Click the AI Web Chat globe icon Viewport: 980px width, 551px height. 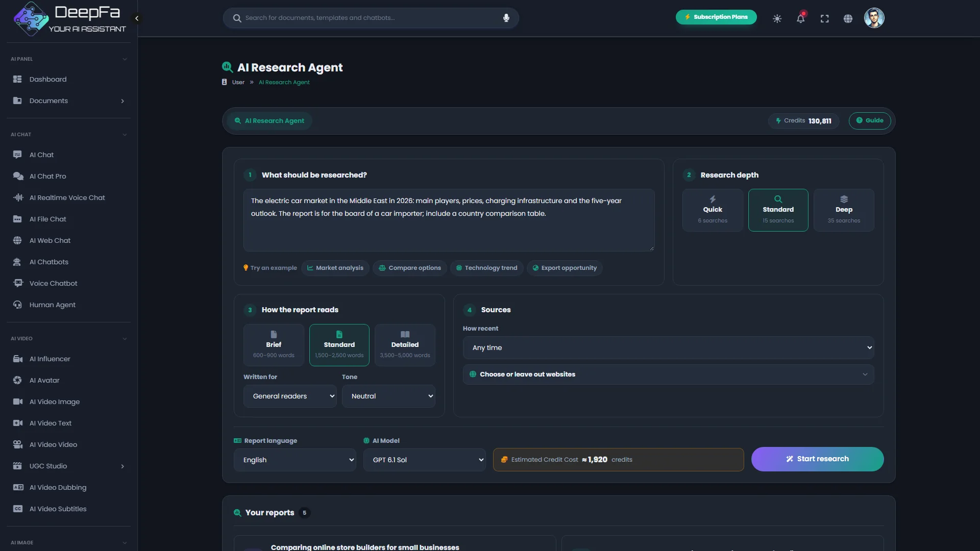point(17,240)
